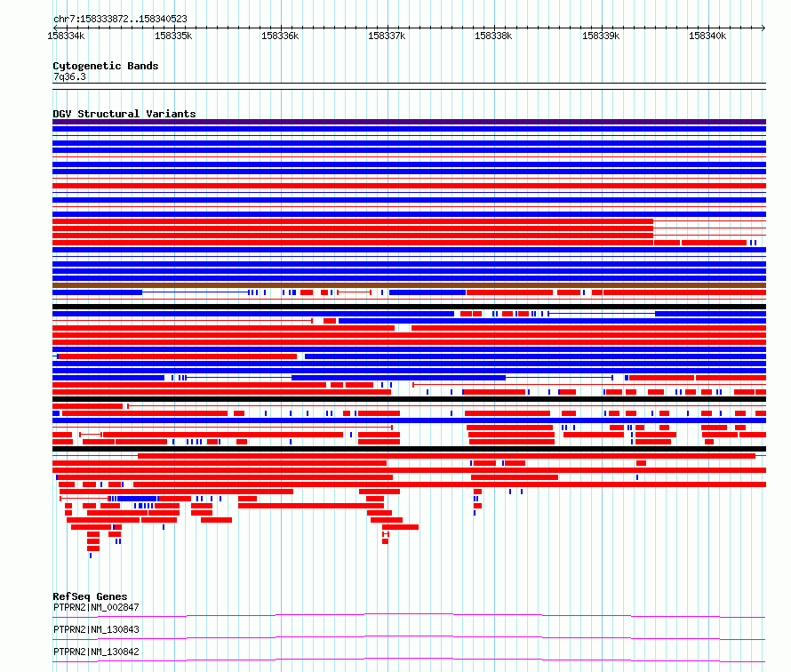Click the PTPRN2|NM_130842 gene label
The image size is (791, 672).
(96, 652)
